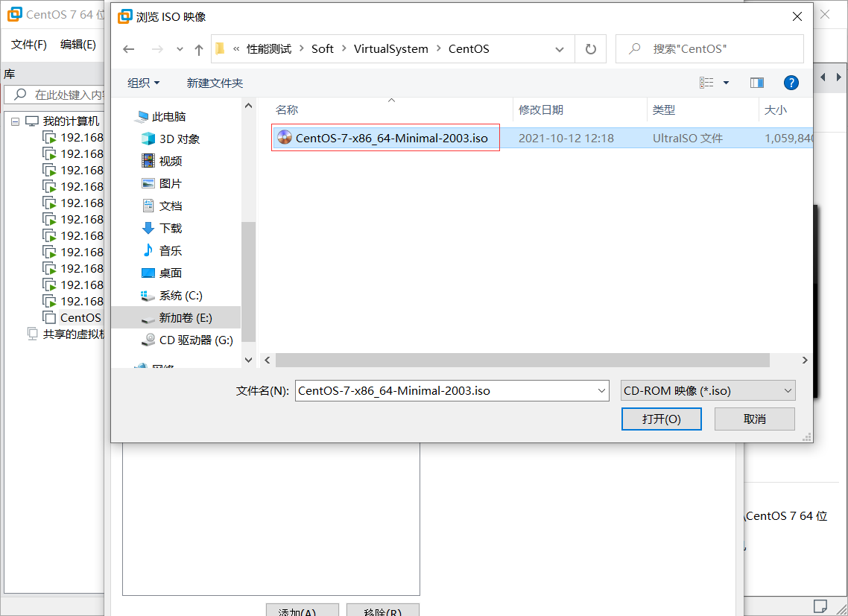The height and width of the screenshot is (616, 848).
Task: Select 共享的虚拟机 in VMware library
Action: tap(72, 334)
